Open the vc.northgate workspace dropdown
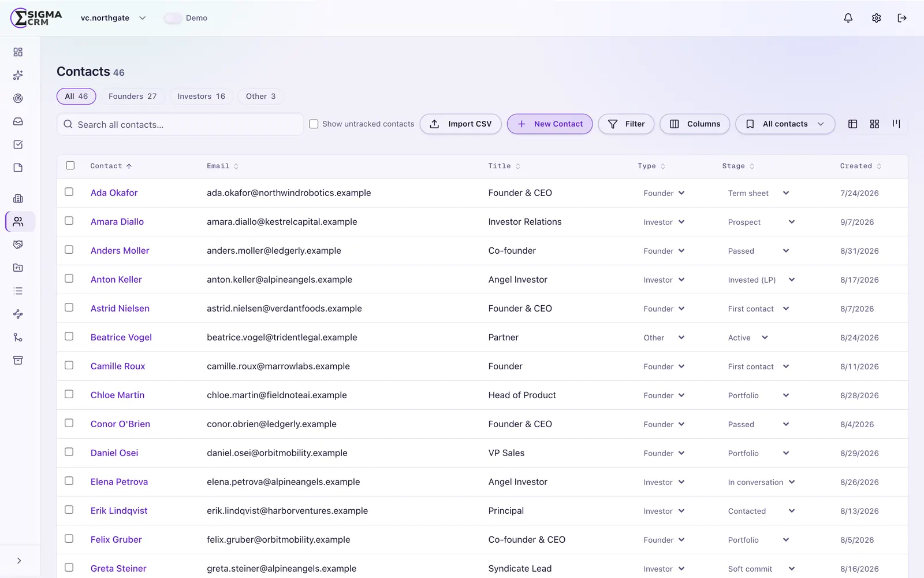The width and height of the screenshot is (924, 578). tap(113, 18)
